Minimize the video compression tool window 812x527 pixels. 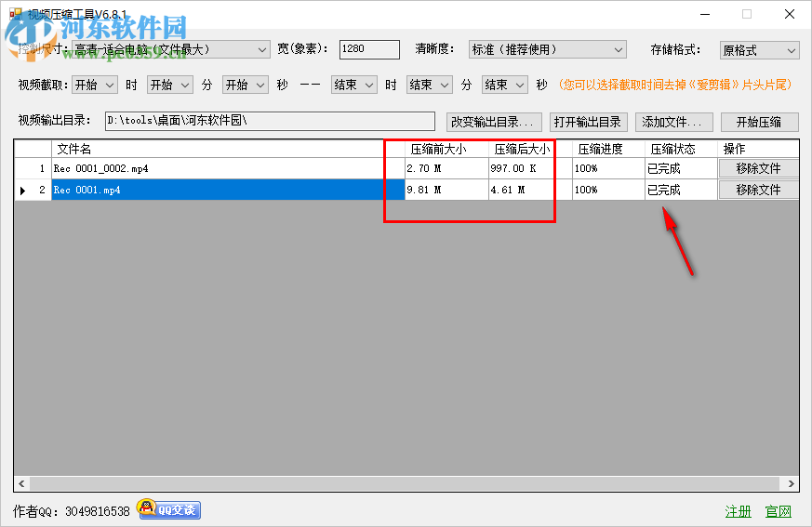705,14
